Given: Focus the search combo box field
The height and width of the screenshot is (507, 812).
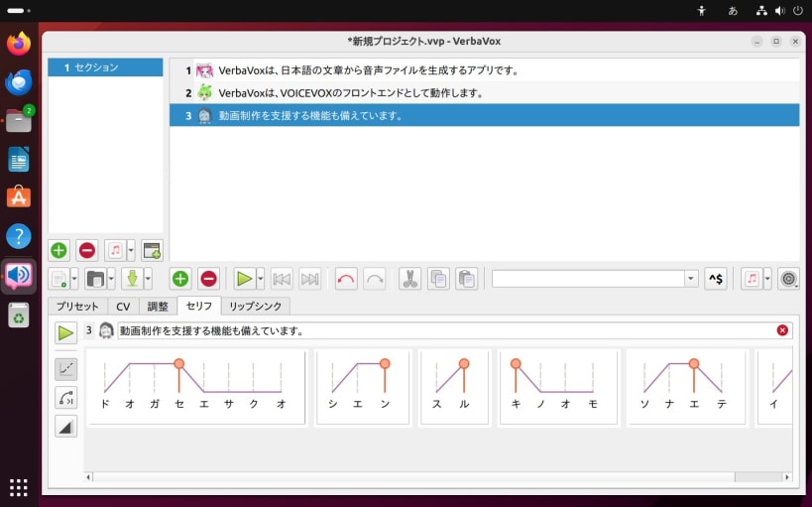Looking at the screenshot, I should pyautogui.click(x=588, y=279).
